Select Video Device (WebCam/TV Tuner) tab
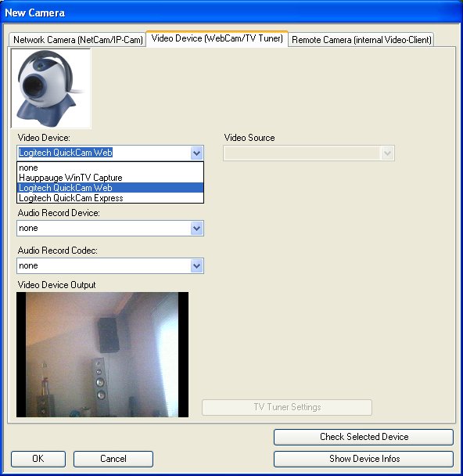The width and height of the screenshot is (463, 476). click(217, 38)
